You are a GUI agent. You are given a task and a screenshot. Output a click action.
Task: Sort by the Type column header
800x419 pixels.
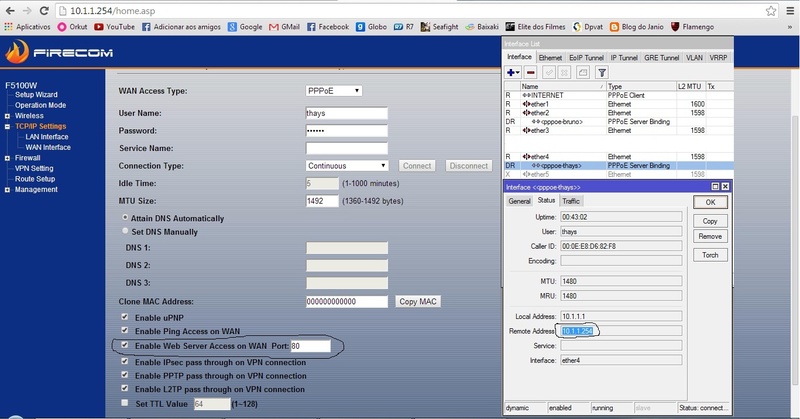point(641,87)
